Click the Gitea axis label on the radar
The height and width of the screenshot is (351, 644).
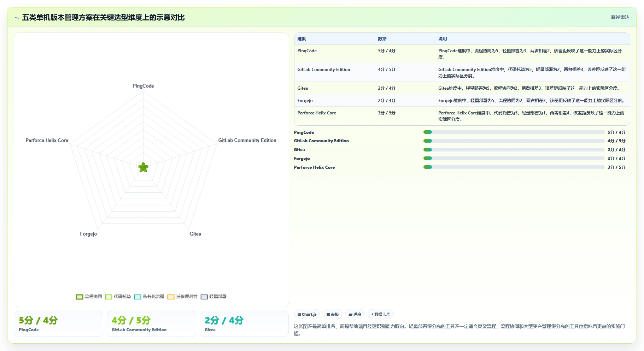(x=195, y=234)
